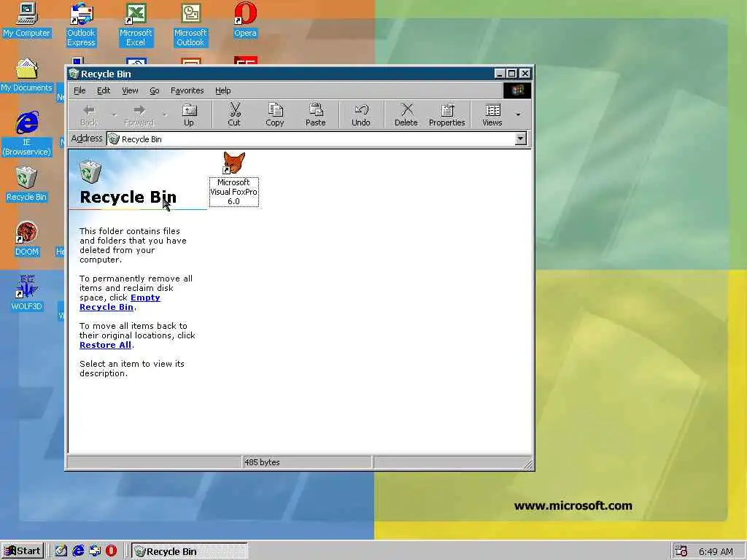Click the Copy toolbar icon
Screen dimensions: 747x560
click(x=275, y=114)
